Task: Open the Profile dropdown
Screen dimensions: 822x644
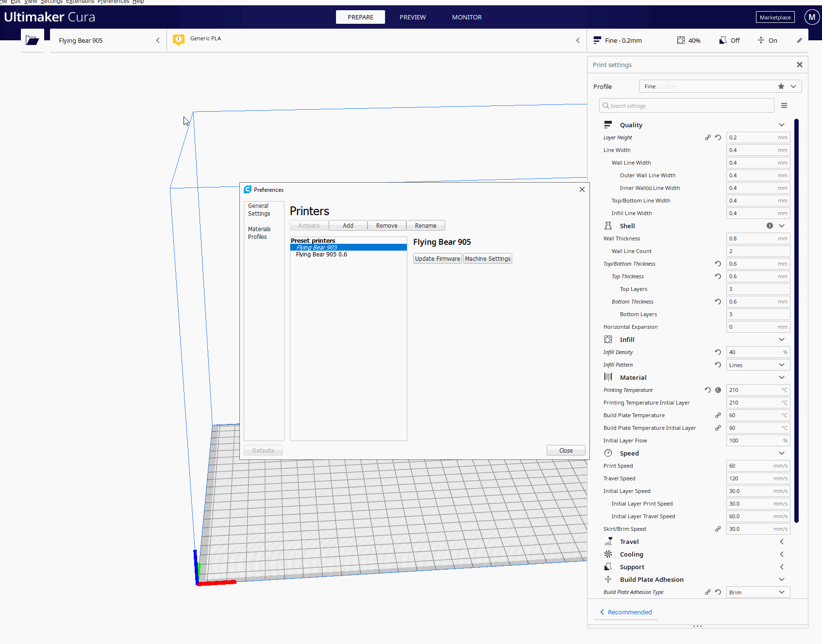Action: [x=720, y=86]
